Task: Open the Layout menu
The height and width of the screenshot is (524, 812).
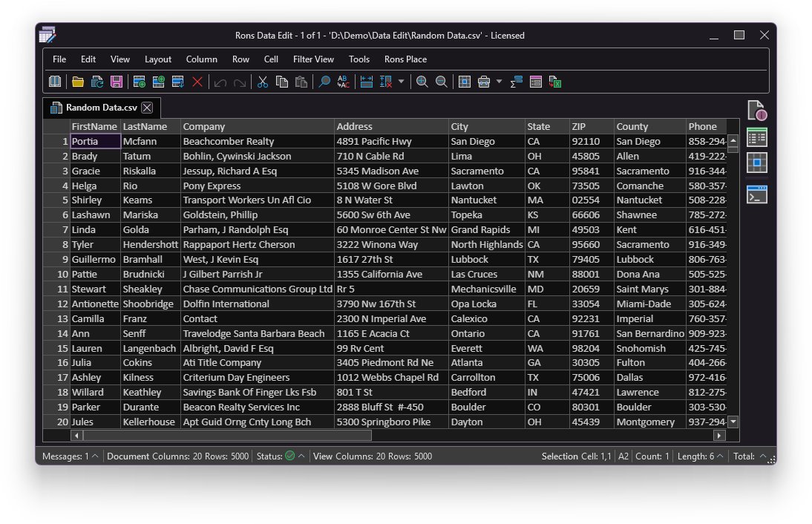Action: pyautogui.click(x=158, y=59)
